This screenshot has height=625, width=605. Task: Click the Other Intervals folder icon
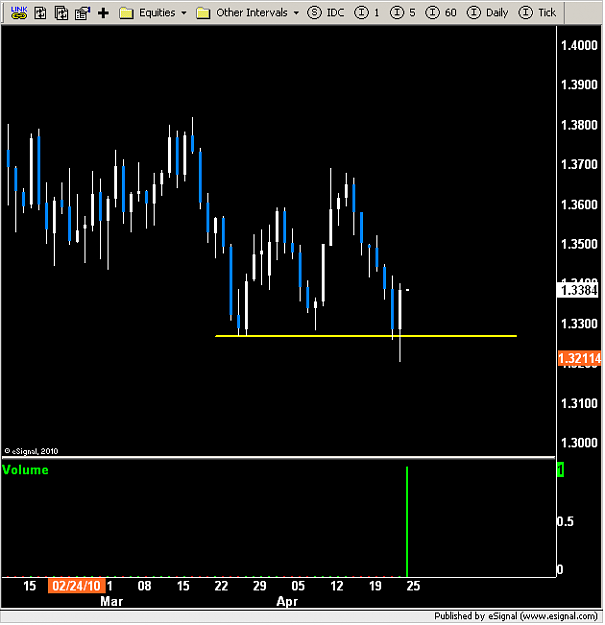pos(203,13)
